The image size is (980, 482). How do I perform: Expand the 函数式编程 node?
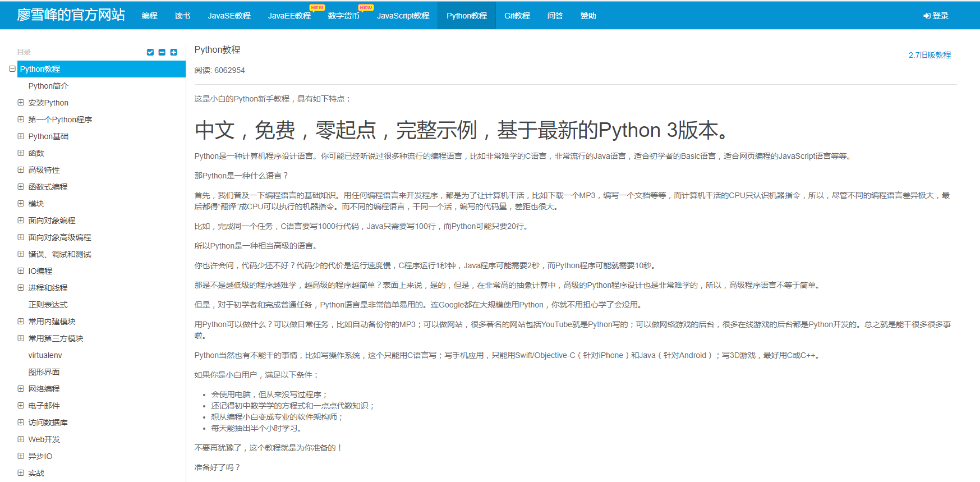point(21,187)
